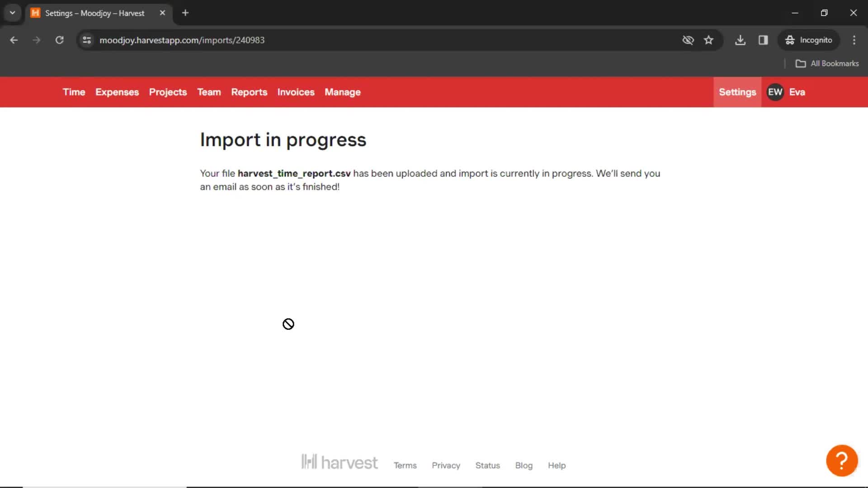Open the All Bookmarks folder
Viewport: 868px width, 488px height.
point(827,64)
